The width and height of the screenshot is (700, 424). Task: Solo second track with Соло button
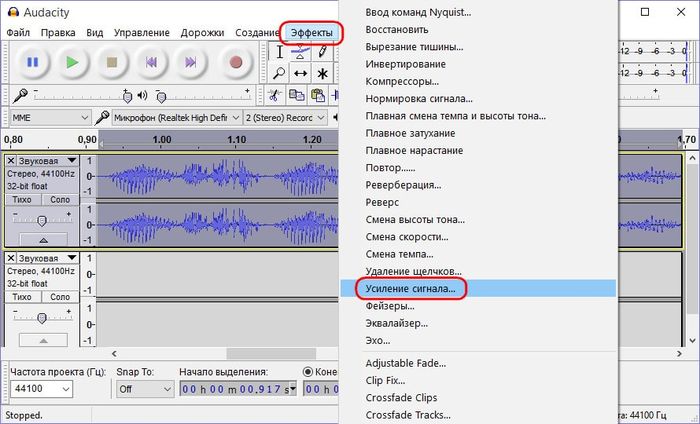click(x=60, y=297)
